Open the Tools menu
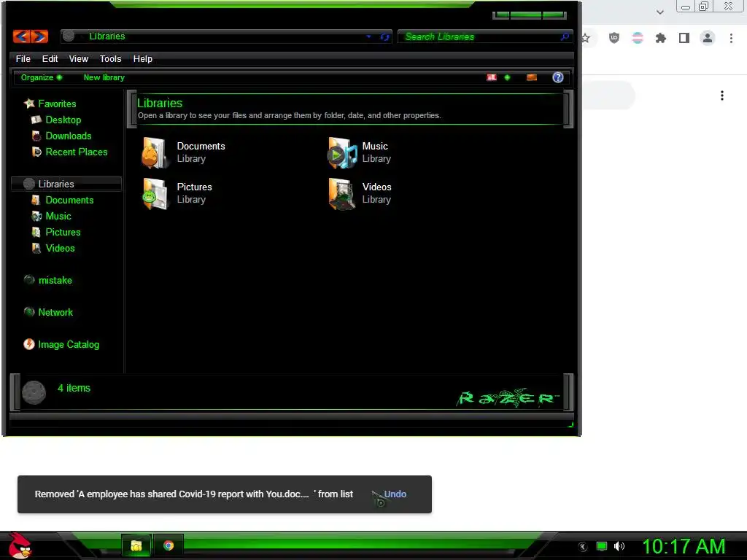 (110, 58)
